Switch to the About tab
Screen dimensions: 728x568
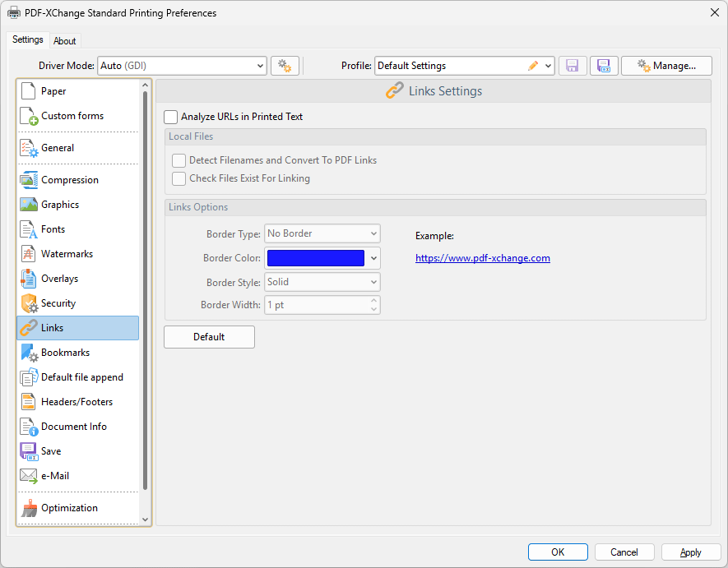pos(65,41)
